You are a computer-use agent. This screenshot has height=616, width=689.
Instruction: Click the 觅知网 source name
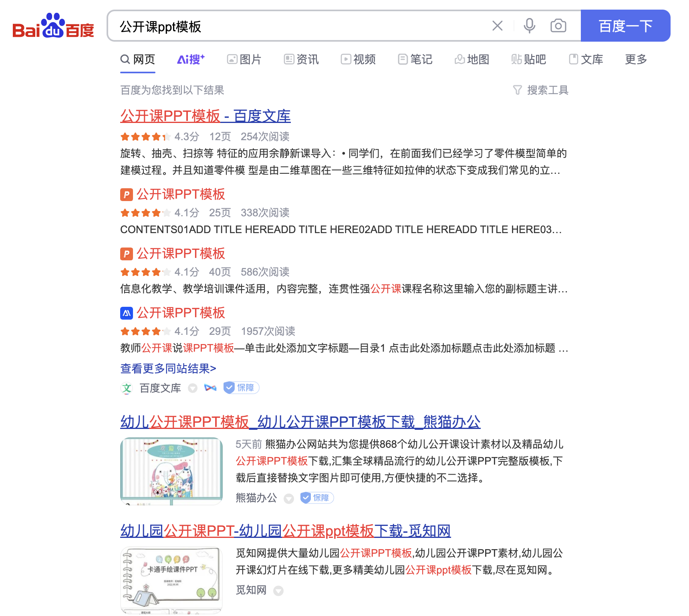tap(251, 590)
